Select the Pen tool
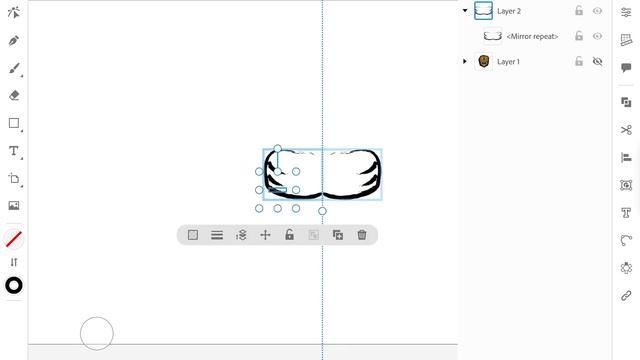640x360 pixels. point(13,40)
